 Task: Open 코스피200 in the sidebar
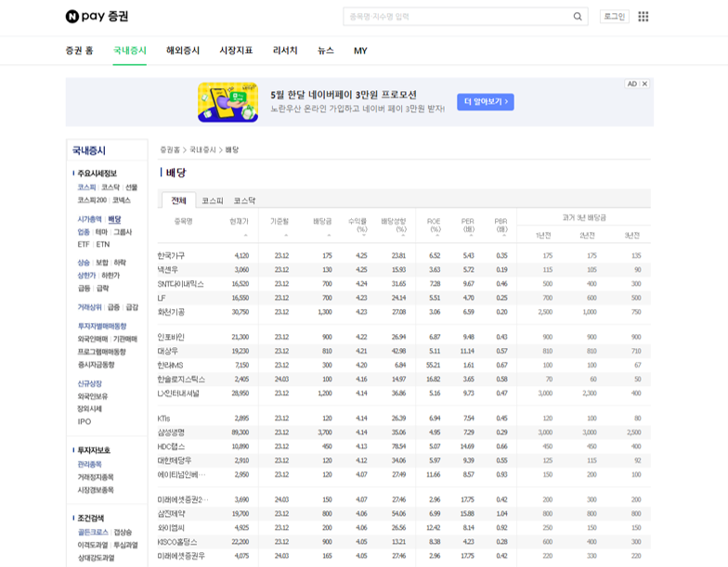(93, 200)
